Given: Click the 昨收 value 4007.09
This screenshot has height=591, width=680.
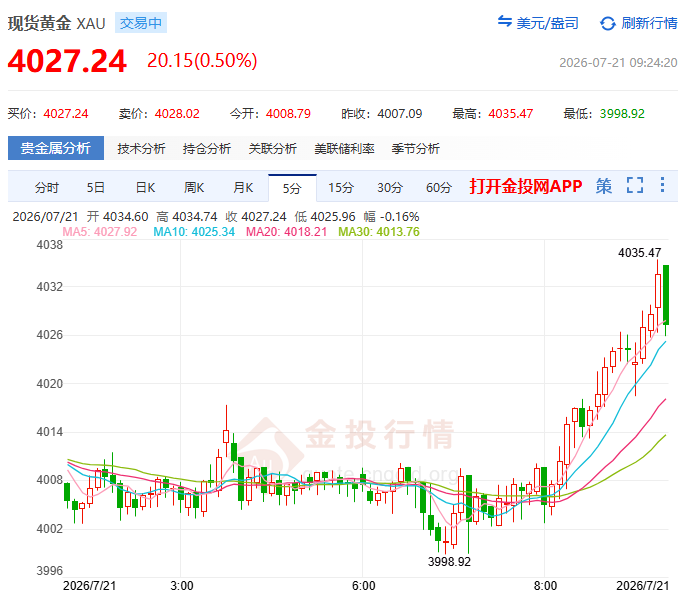Looking at the screenshot, I should click(400, 114).
